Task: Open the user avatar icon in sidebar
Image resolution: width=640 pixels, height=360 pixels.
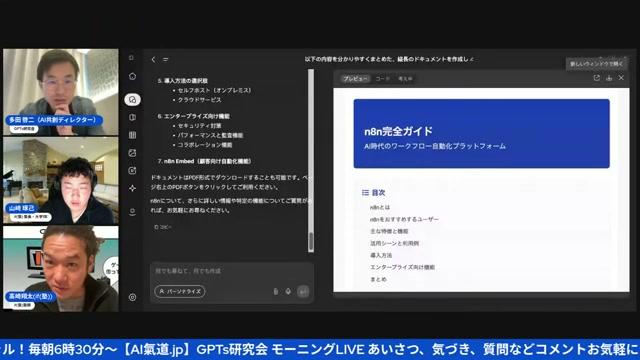Action: tap(132, 211)
